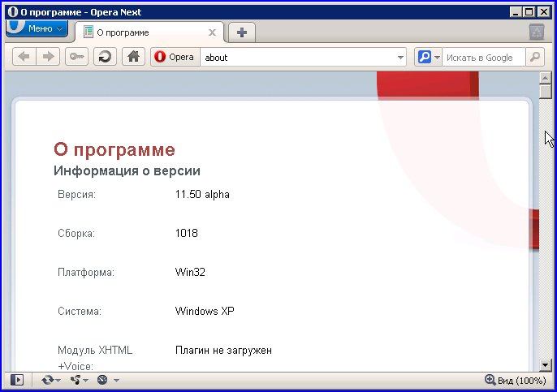Click the Opera security badge

pyautogui.click(x=175, y=57)
